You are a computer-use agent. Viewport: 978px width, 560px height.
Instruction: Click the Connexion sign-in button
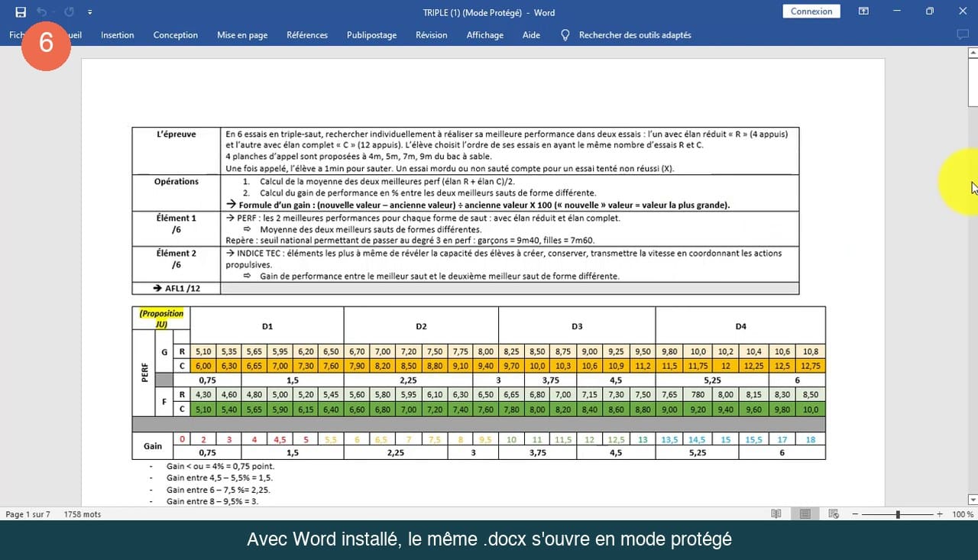pos(811,11)
